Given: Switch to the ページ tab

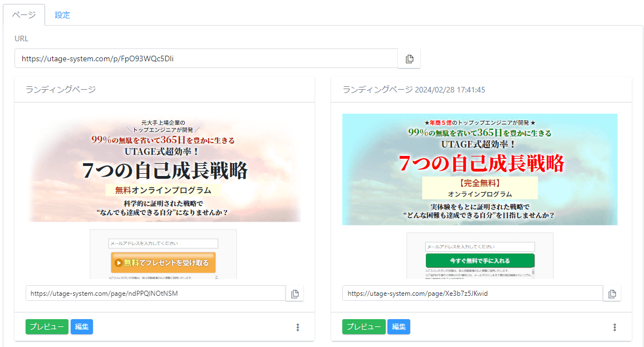Looking at the screenshot, I should [24, 15].
